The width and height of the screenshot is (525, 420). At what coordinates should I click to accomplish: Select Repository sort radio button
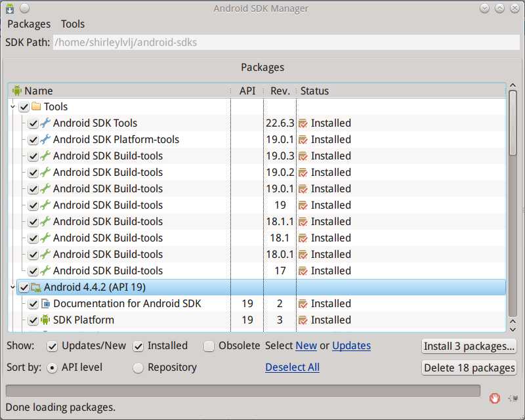[x=138, y=368]
